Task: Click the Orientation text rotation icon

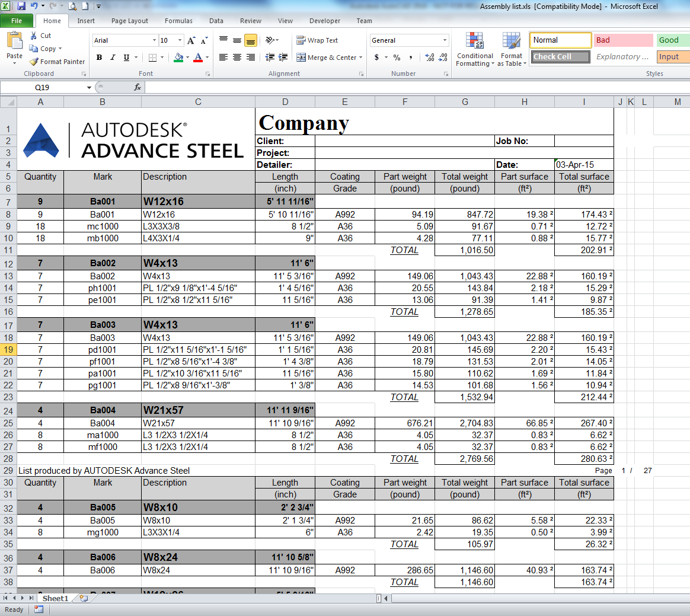Action: coord(270,40)
